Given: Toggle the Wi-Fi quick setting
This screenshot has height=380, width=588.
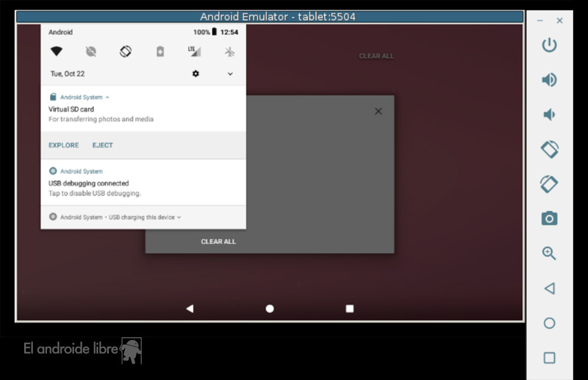Looking at the screenshot, I should pyautogui.click(x=56, y=51).
